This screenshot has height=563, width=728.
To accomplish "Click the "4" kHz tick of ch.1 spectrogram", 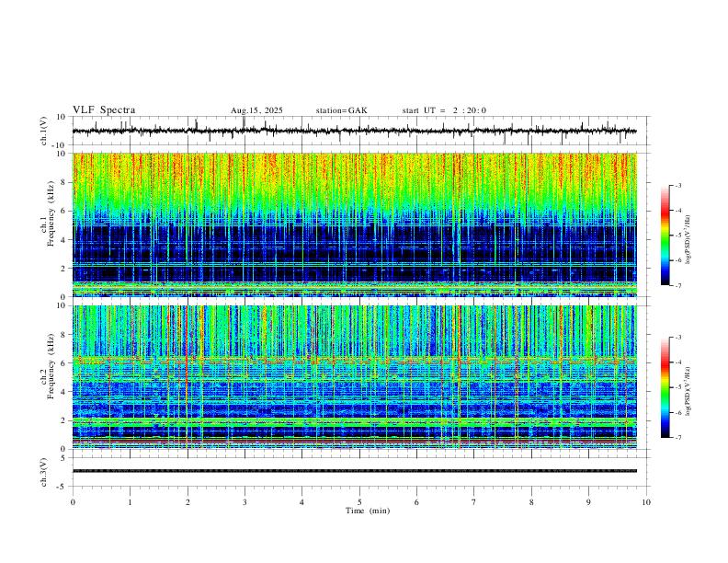I will click(64, 240).
